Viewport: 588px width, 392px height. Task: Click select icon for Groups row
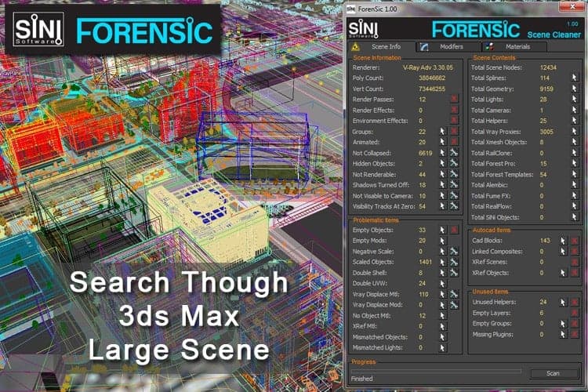point(442,132)
